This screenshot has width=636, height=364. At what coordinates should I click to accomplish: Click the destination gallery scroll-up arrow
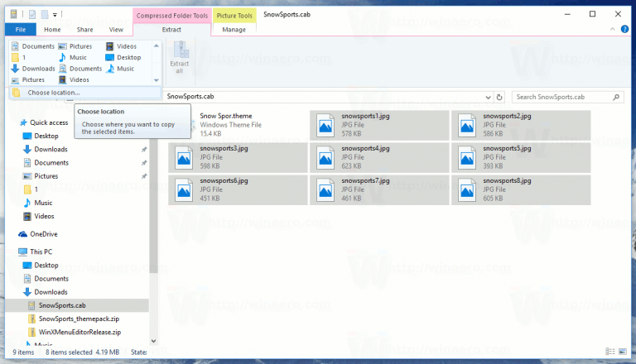pyautogui.click(x=157, y=45)
